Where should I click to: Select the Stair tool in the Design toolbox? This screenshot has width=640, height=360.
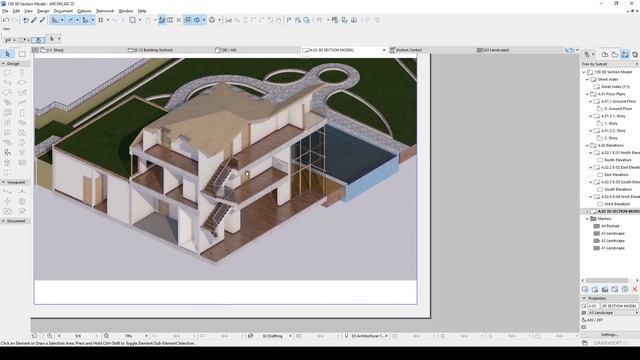coord(7,102)
